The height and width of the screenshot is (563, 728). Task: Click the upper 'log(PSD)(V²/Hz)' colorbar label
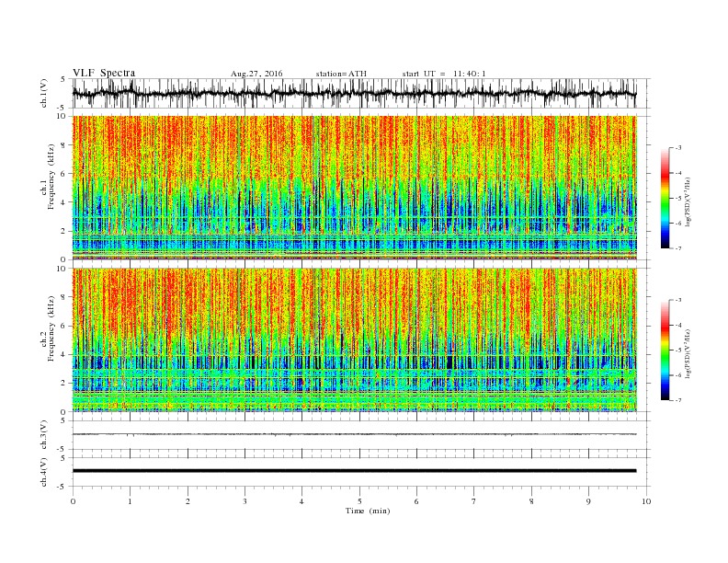pyautogui.click(x=688, y=202)
